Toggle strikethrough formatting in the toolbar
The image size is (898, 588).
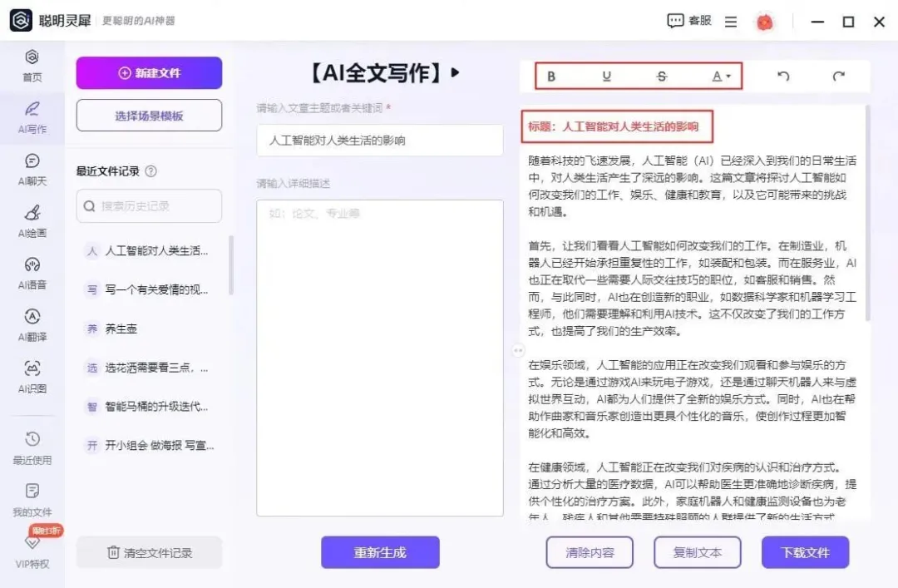click(x=661, y=76)
